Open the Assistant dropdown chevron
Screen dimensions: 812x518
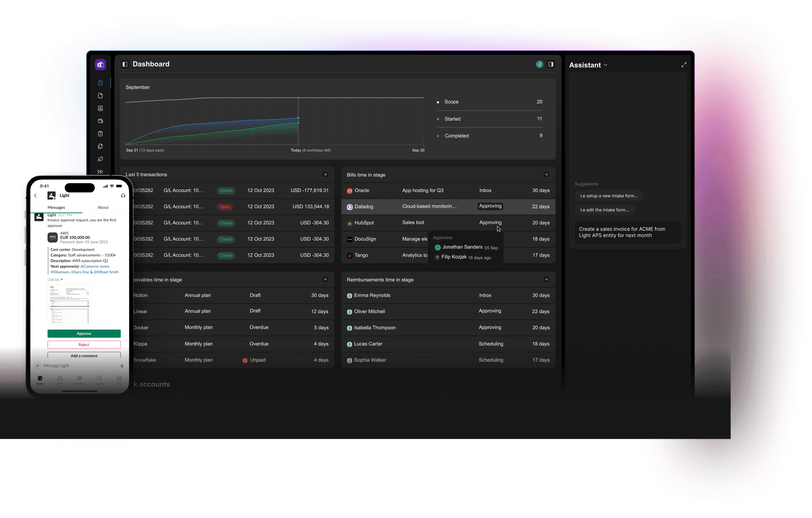click(606, 65)
